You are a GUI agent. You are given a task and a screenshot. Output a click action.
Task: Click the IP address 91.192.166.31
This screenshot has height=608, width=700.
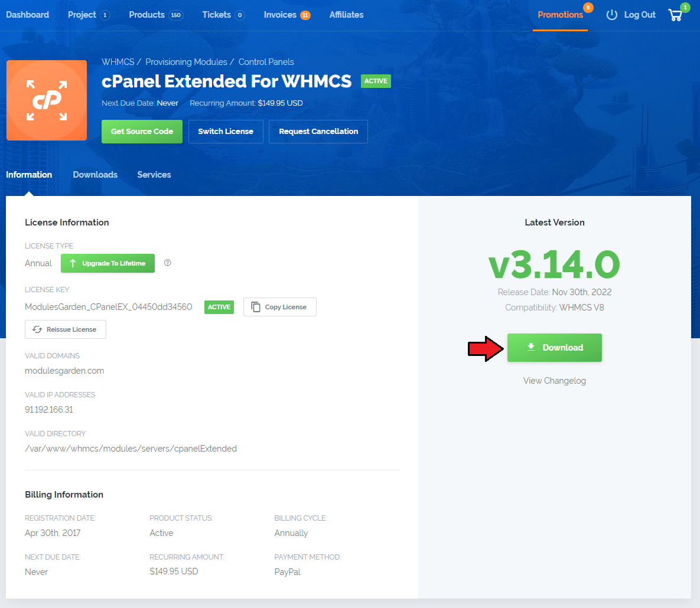tap(49, 410)
